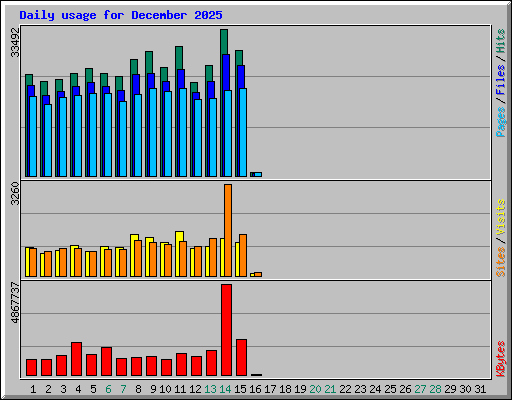Click the 3260 sites axis value
Image resolution: width=512 pixels, height=400 pixels.
pos(15,194)
